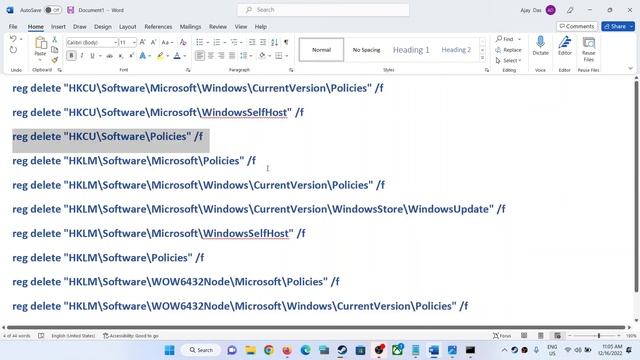Click the Search box in title bar
The width and height of the screenshot is (640, 360).
(323, 10)
